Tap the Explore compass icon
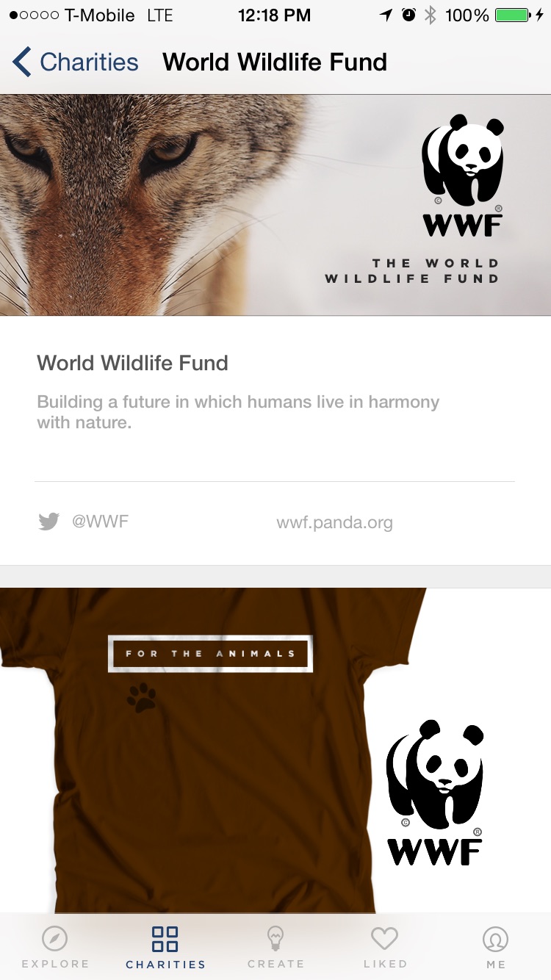This screenshot has width=551, height=980. click(55, 938)
